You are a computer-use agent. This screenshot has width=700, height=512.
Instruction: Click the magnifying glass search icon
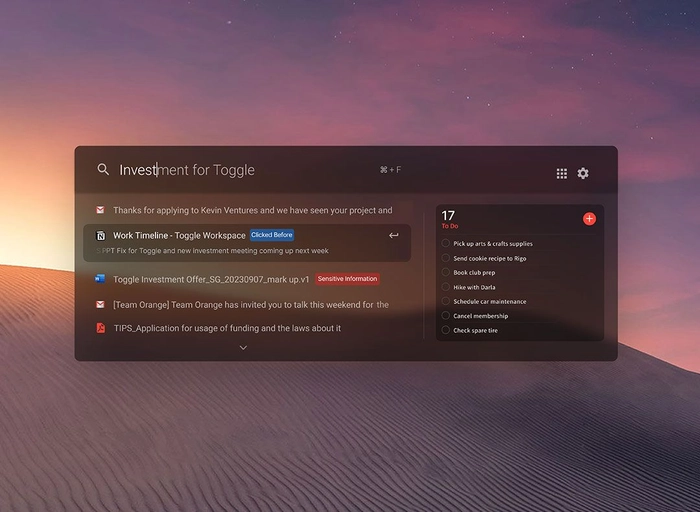103,170
